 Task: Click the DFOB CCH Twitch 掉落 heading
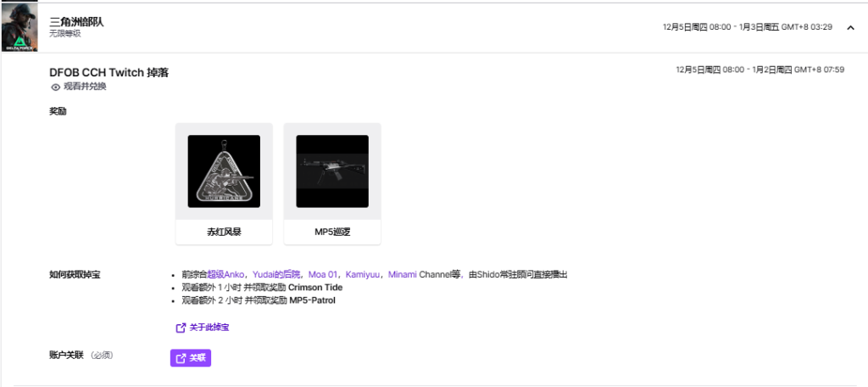coord(109,73)
